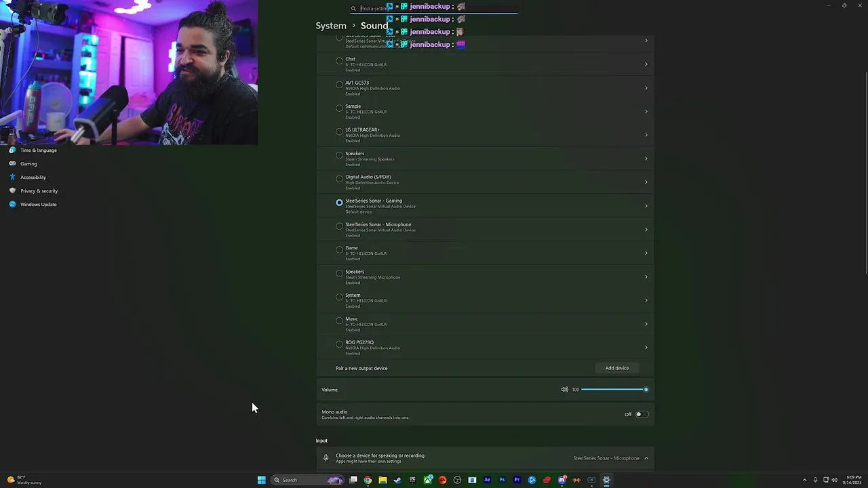Open chevron for Digital Audio (S/PDIF)
Image resolution: width=868 pixels, height=488 pixels.
coord(646,182)
